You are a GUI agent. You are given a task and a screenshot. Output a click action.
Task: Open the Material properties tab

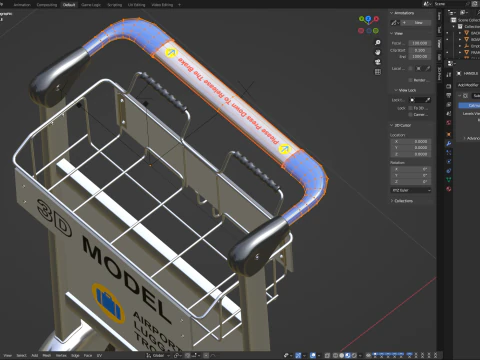(449, 189)
